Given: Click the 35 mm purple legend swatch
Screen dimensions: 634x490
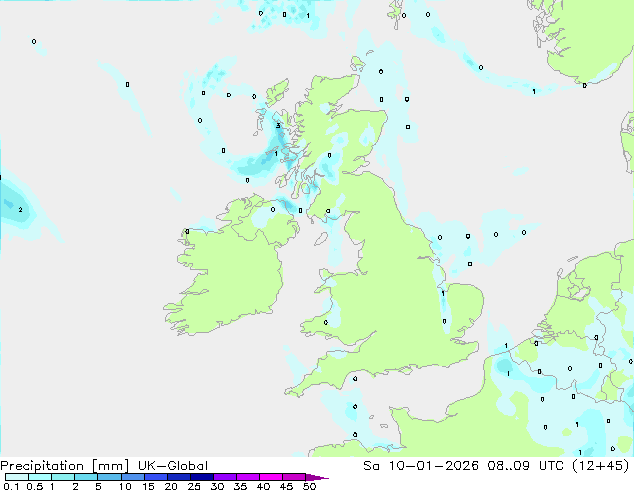Looking at the screenshot, I should pos(248,478).
